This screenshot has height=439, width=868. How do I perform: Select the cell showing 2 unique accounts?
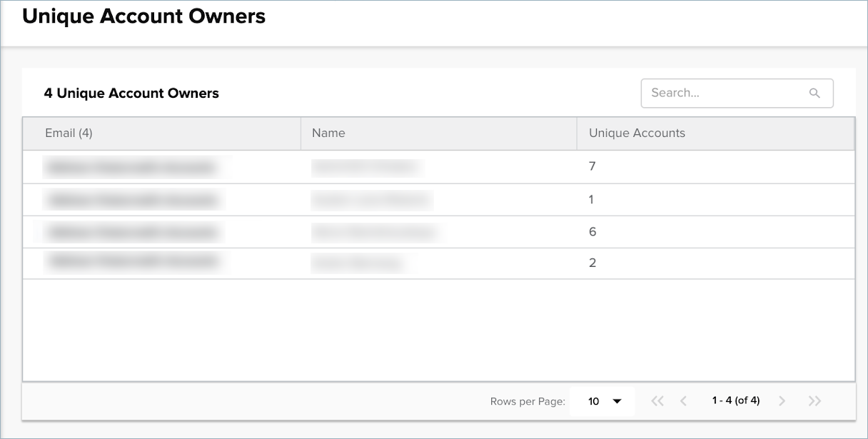[715, 263]
